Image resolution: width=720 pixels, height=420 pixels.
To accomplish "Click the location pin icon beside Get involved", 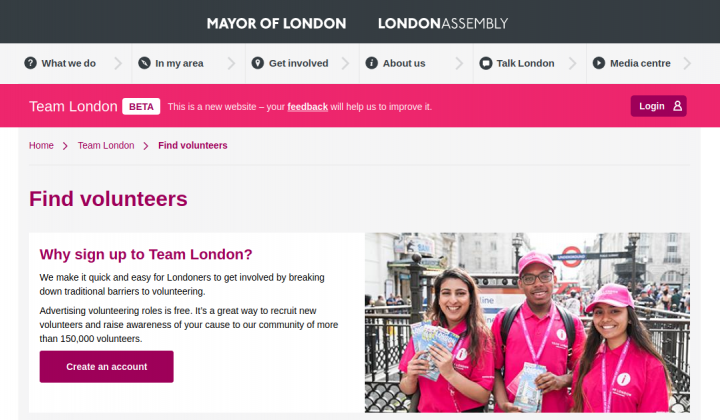I will (258, 63).
